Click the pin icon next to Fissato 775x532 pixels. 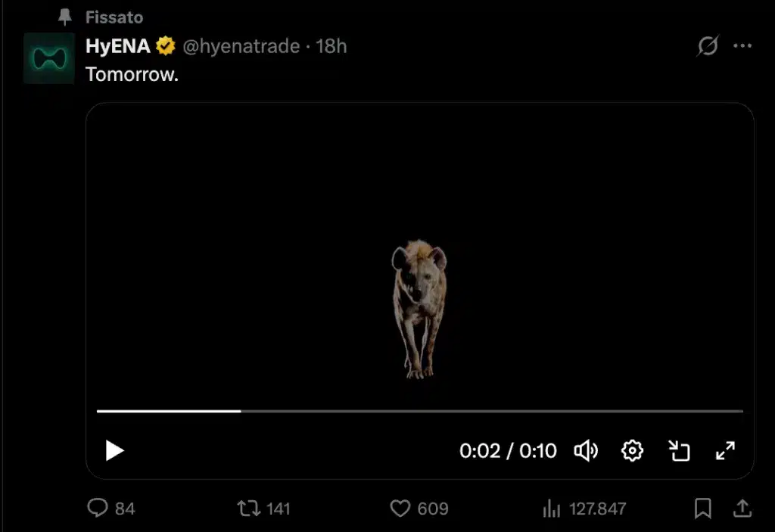[x=64, y=17]
